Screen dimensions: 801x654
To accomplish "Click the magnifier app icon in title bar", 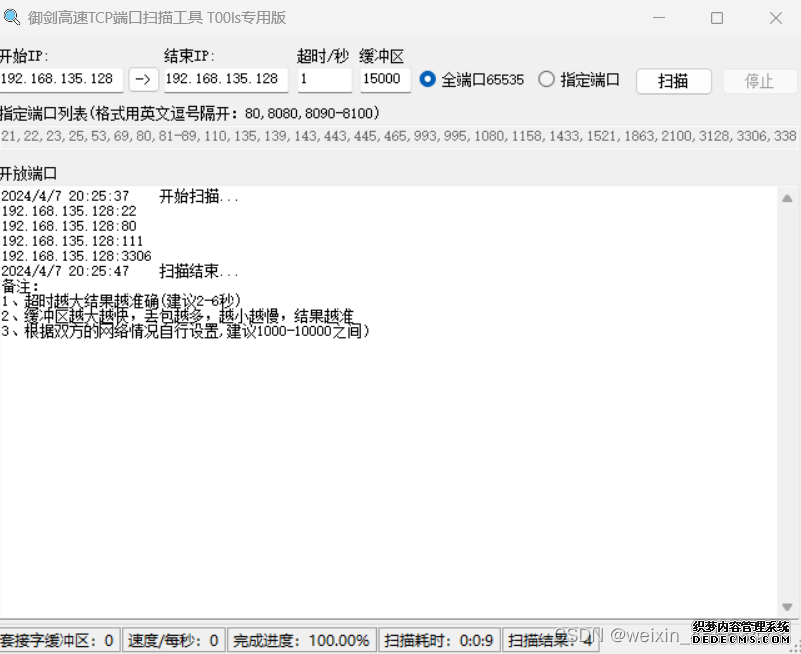I will pyautogui.click(x=12, y=18).
